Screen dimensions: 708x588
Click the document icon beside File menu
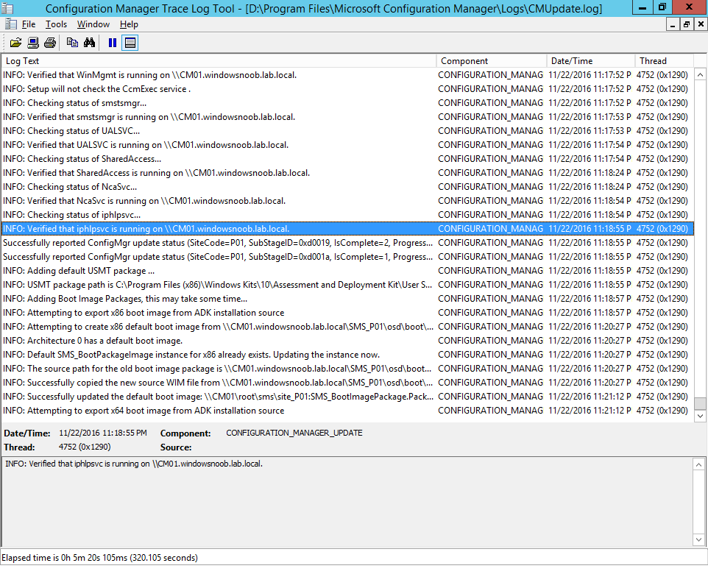pos(11,24)
